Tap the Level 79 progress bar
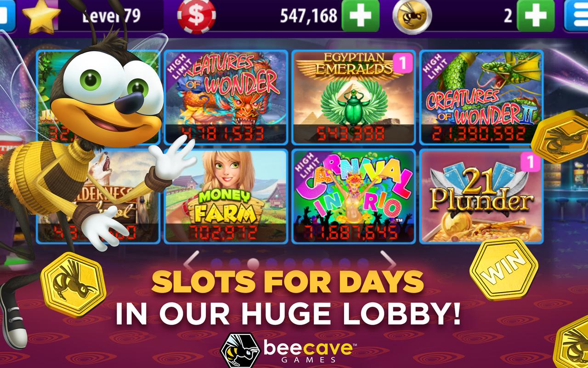The height and width of the screenshot is (368, 588). pyautogui.click(x=112, y=16)
